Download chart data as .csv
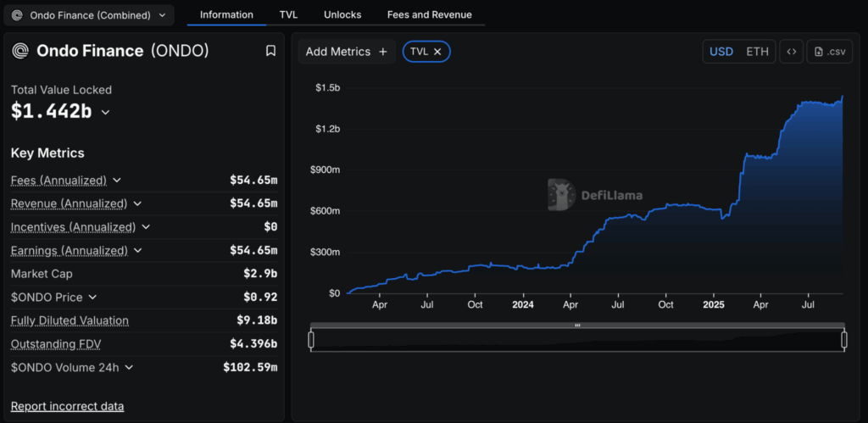The height and width of the screenshot is (423, 868). (x=830, y=52)
